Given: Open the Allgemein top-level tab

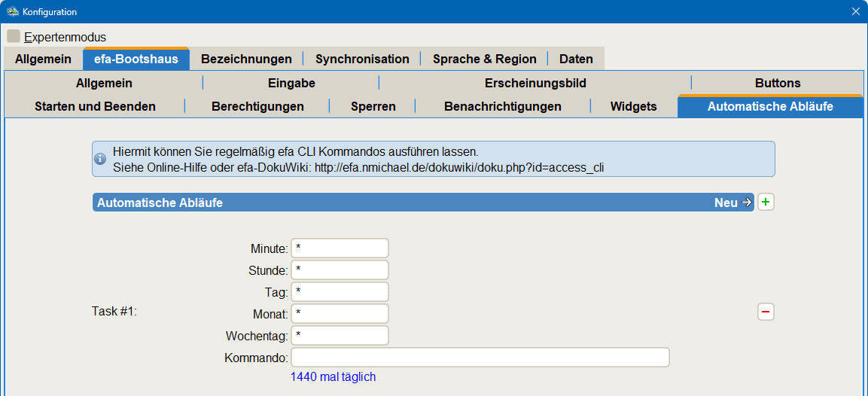Looking at the screenshot, I should tap(43, 59).
